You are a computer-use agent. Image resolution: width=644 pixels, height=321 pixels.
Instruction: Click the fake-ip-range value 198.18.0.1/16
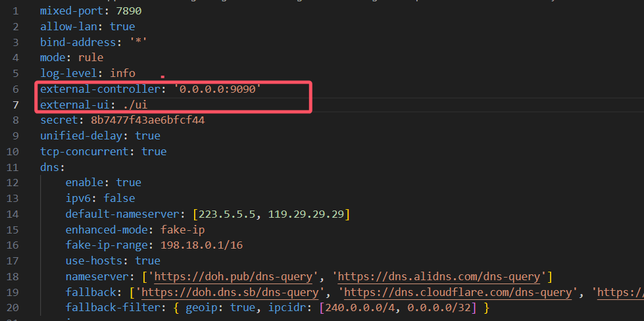pyautogui.click(x=202, y=245)
